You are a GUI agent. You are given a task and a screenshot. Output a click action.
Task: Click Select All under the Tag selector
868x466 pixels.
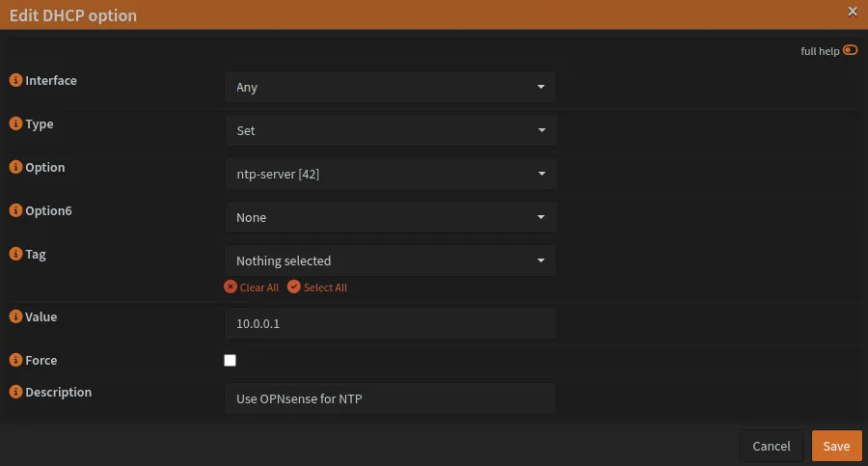point(317,288)
